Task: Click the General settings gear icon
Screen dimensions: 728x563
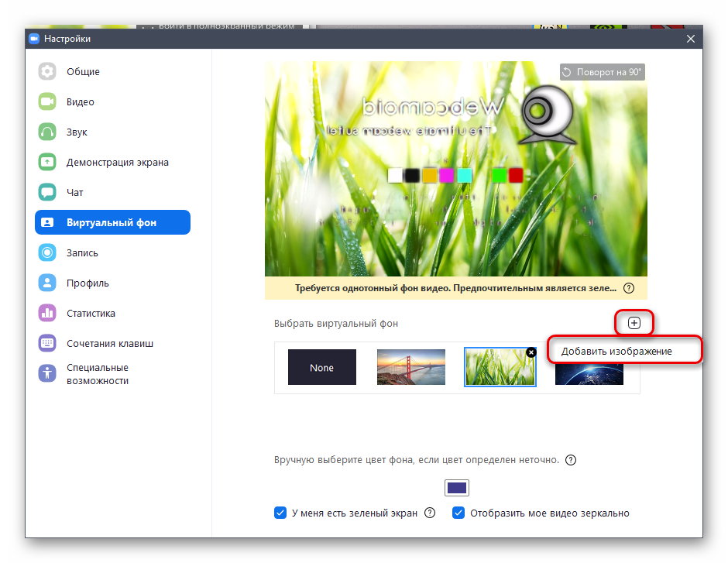Action: point(47,72)
